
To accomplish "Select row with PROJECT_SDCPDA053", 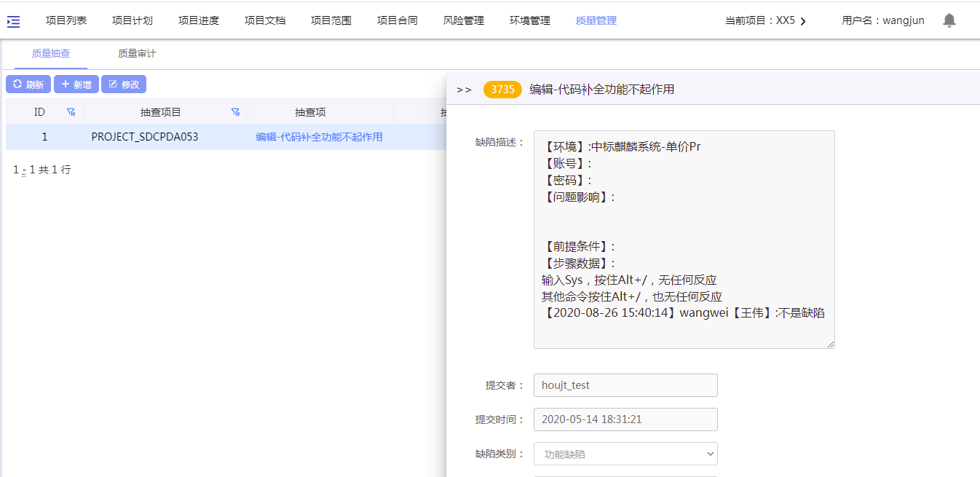I will [145, 137].
